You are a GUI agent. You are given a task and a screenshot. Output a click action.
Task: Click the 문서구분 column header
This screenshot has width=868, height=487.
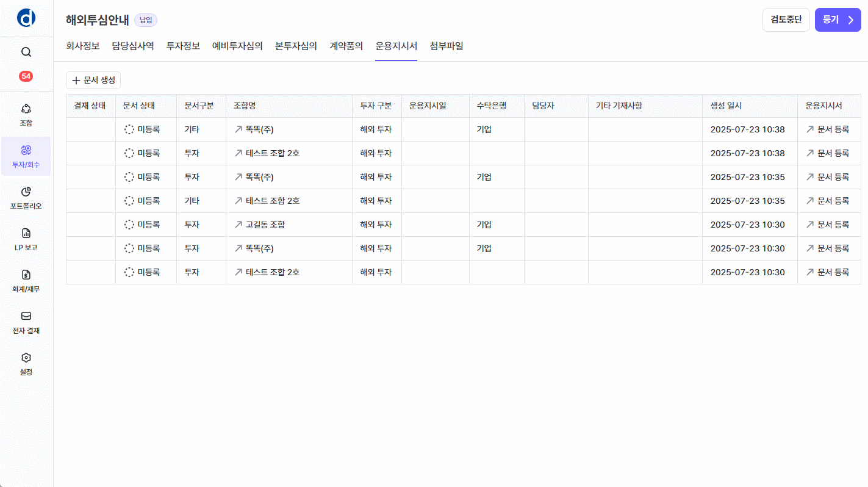coord(201,106)
